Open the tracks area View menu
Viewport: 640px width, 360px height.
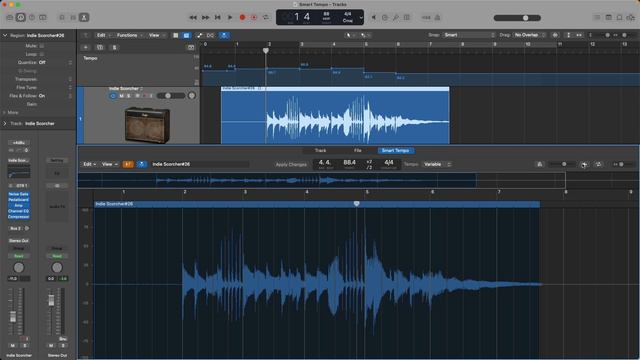click(x=156, y=36)
